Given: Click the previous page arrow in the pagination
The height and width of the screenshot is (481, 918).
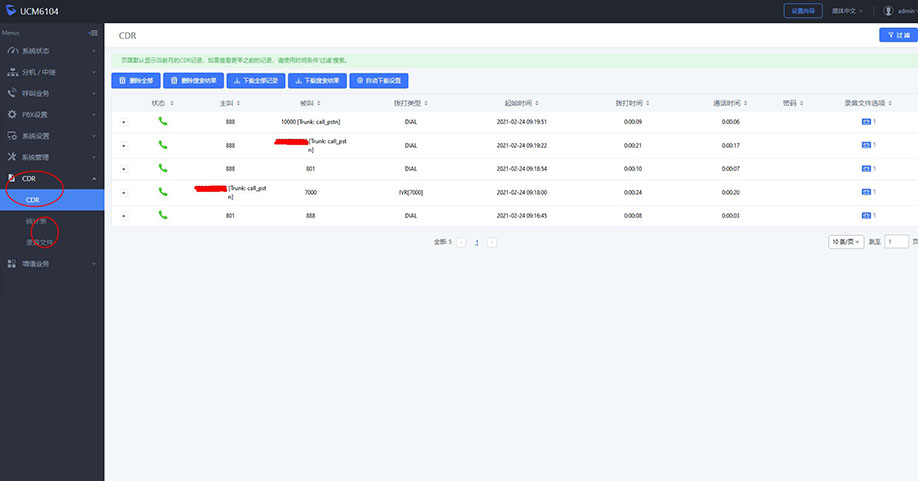Looking at the screenshot, I should coord(461,242).
